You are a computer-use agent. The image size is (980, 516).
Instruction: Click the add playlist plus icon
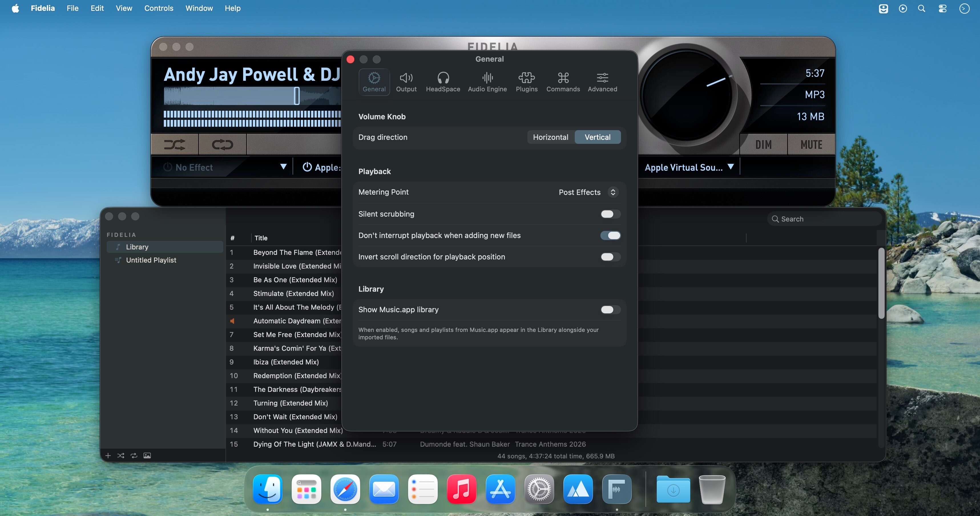coord(108,455)
